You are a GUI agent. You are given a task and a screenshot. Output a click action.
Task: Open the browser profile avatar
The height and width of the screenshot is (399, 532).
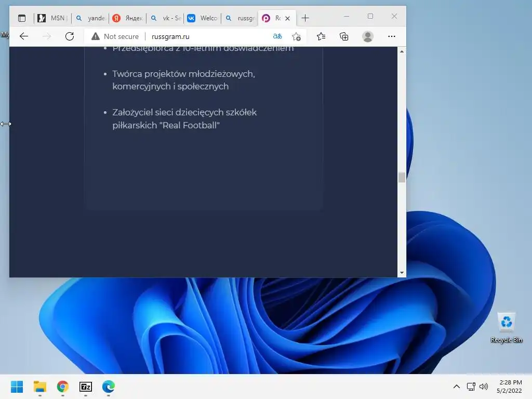(x=367, y=36)
